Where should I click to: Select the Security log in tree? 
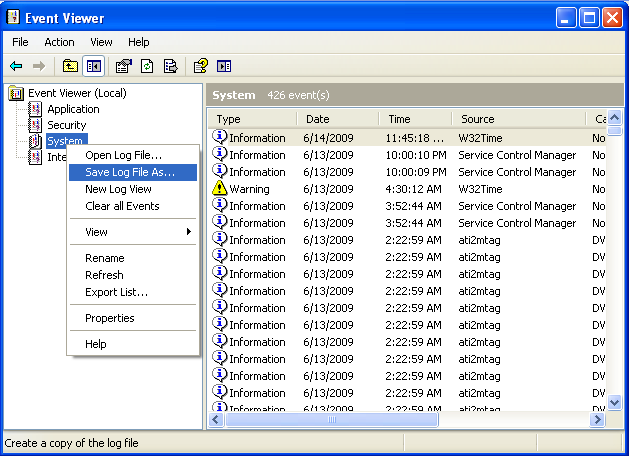66,125
